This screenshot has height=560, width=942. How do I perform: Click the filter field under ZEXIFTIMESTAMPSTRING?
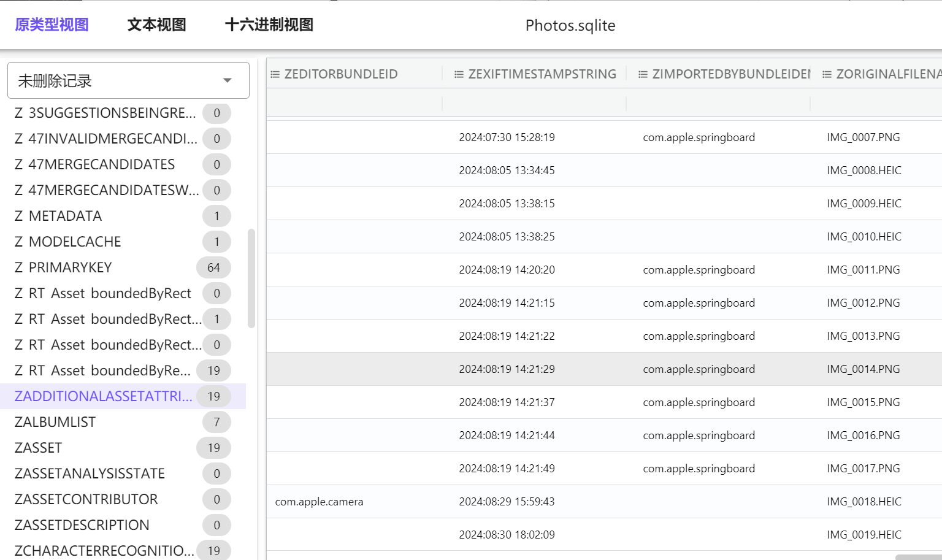[534, 102]
